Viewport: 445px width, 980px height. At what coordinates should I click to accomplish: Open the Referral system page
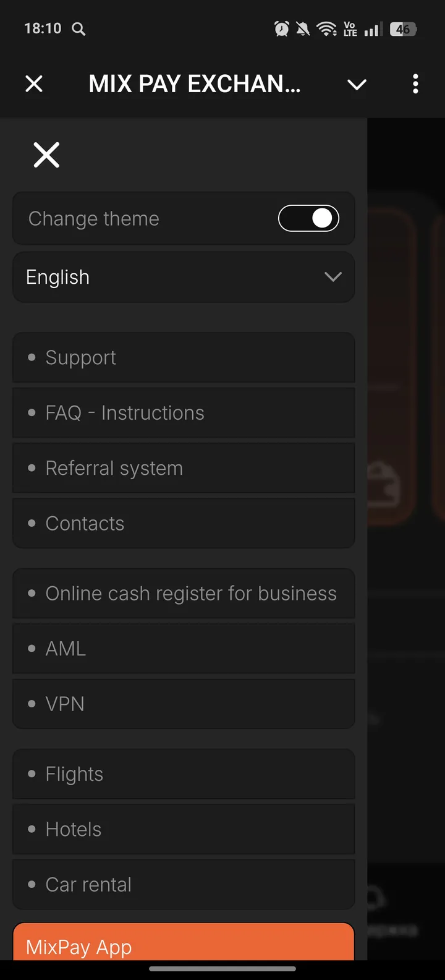183,468
